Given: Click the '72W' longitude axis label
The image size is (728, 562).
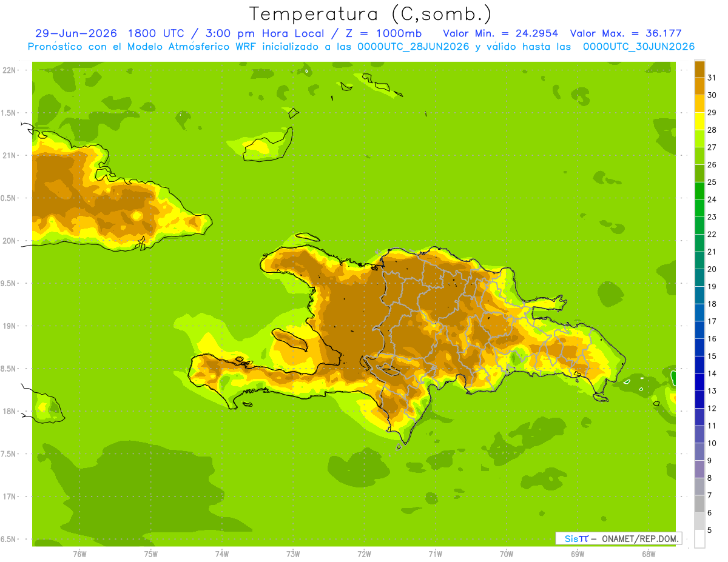Looking at the screenshot, I should click(x=364, y=554).
